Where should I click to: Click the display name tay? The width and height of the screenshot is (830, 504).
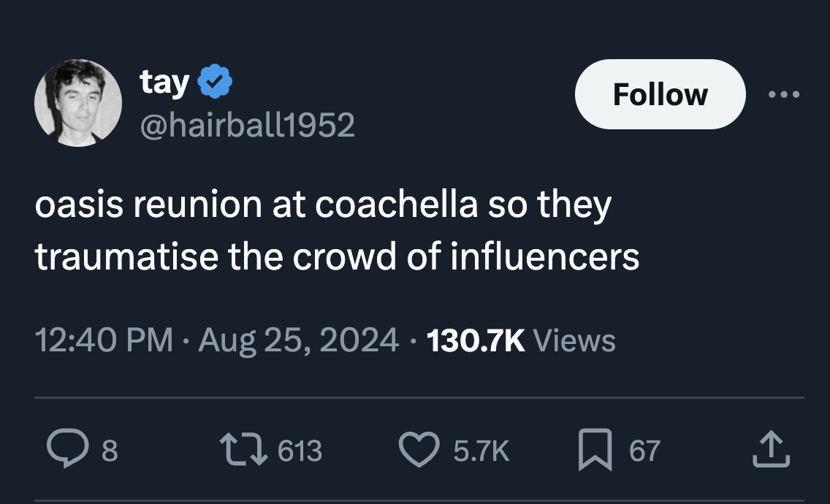[x=165, y=81]
